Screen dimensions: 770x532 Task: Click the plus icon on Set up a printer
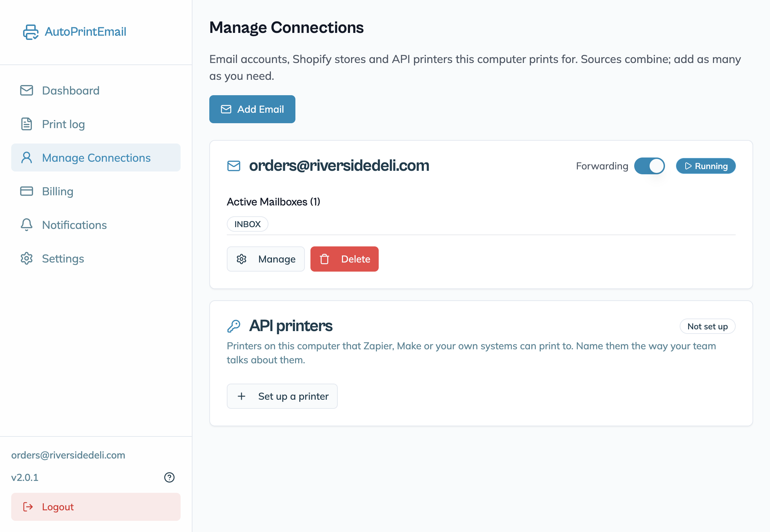[x=241, y=396]
